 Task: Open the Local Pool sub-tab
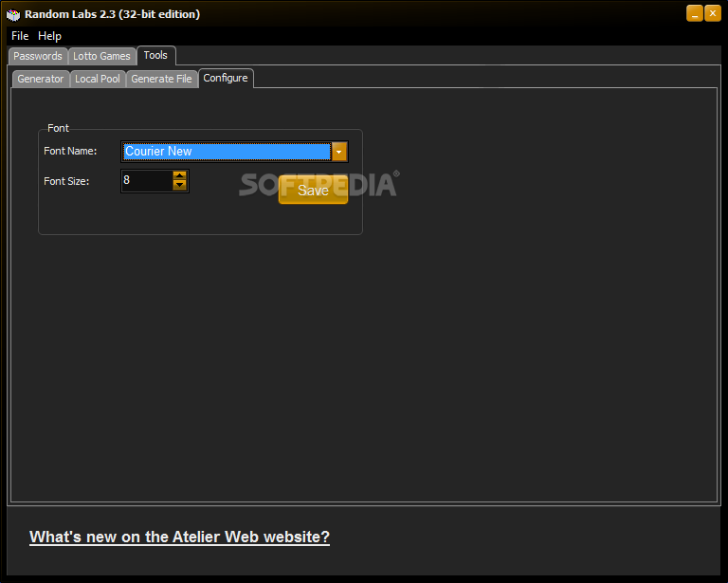[x=98, y=79]
